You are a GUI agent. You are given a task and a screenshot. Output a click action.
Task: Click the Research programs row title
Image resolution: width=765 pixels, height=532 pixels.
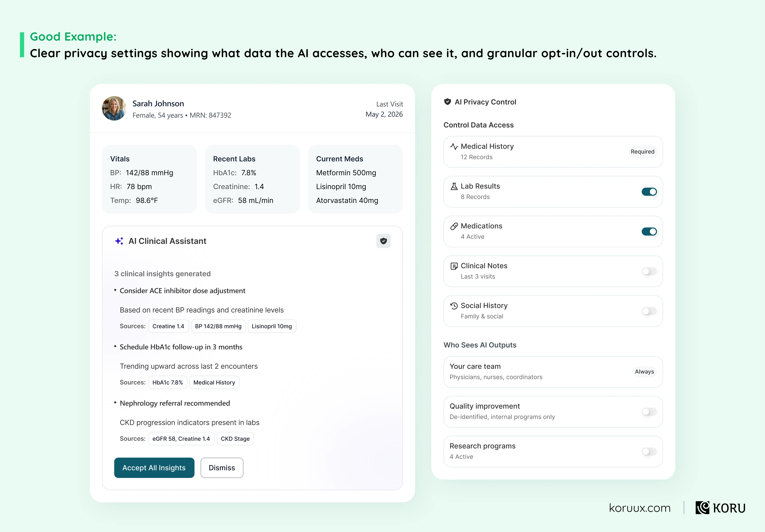tap(482, 446)
